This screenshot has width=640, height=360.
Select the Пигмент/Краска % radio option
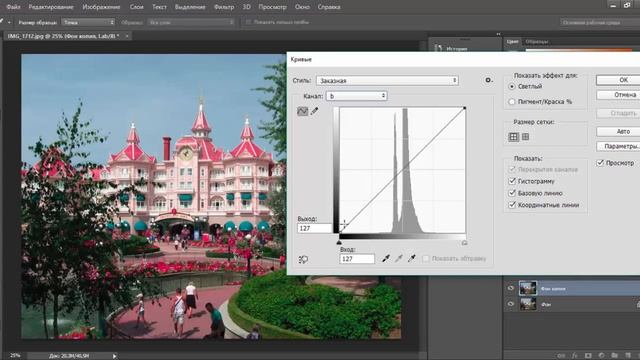point(512,102)
